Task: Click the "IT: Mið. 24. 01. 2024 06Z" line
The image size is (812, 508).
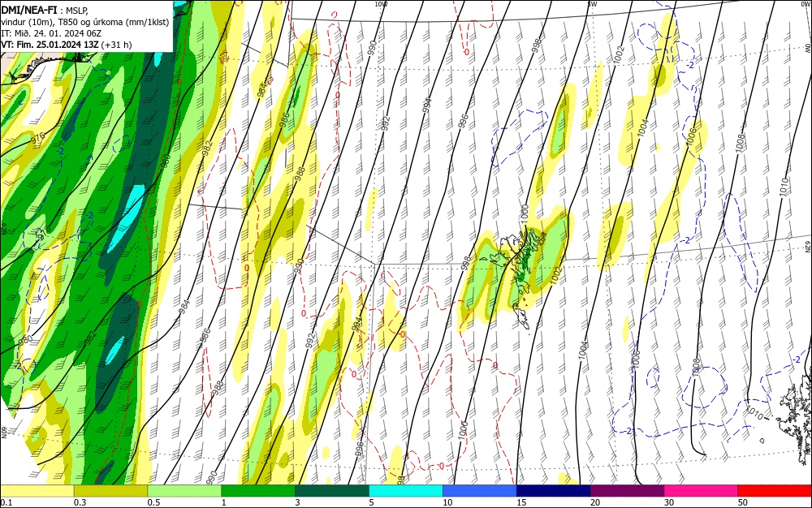Action: (50, 33)
